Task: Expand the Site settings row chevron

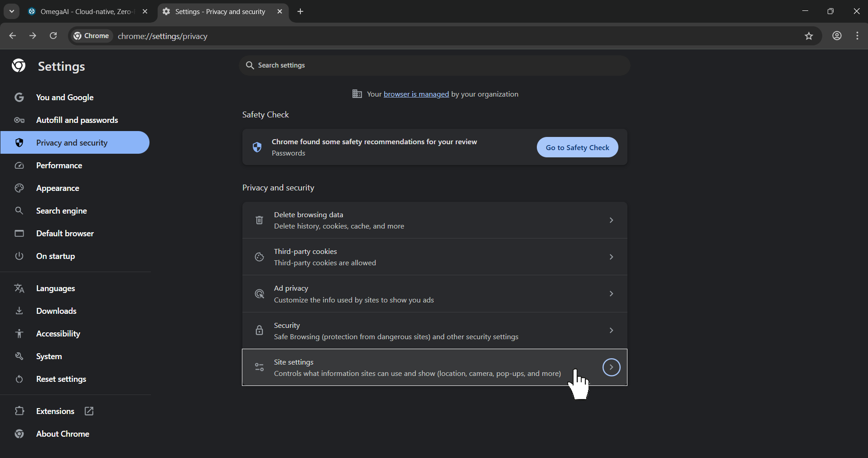Action: tap(611, 367)
